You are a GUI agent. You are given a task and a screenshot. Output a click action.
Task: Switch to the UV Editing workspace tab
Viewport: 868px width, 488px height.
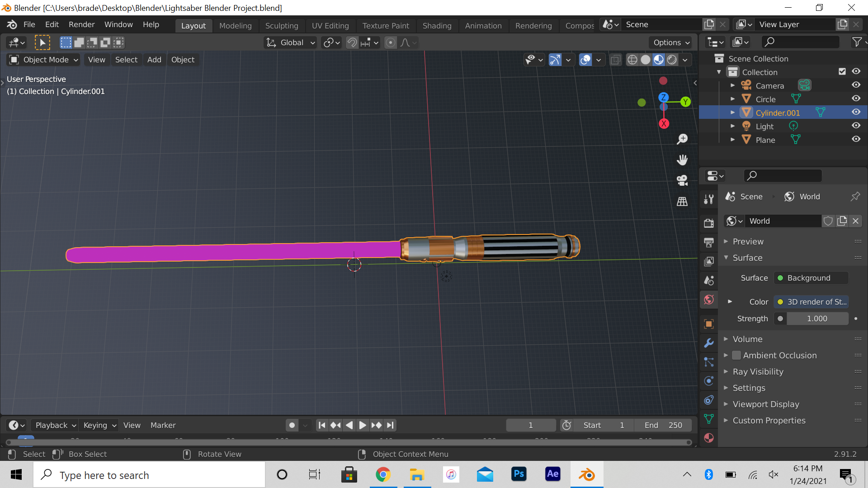point(330,26)
